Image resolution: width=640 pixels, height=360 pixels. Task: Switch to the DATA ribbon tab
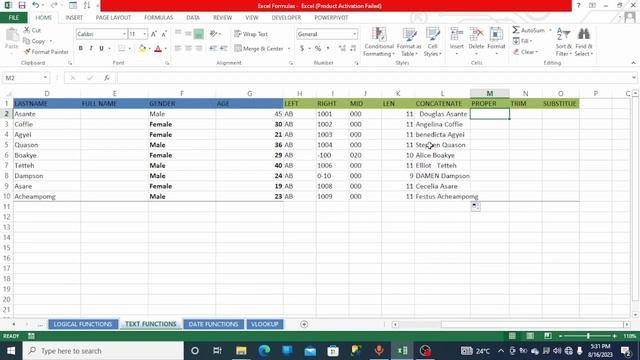tap(193, 18)
